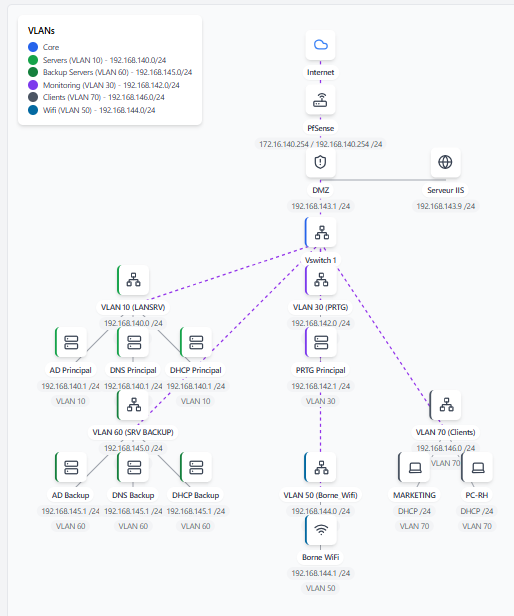Click the '172.16.140.254 / 192.168.140.254 /24' address
Viewport: 514px width, 616px height.
pyautogui.click(x=321, y=144)
